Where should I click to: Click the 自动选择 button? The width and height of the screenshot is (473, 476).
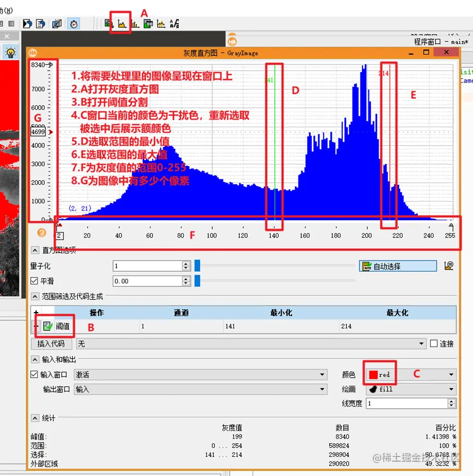click(398, 266)
